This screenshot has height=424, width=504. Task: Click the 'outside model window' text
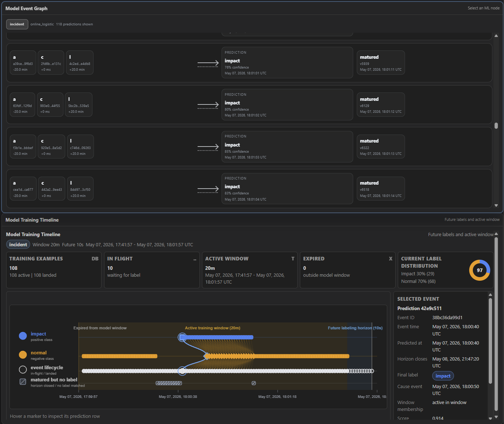tap(326, 275)
